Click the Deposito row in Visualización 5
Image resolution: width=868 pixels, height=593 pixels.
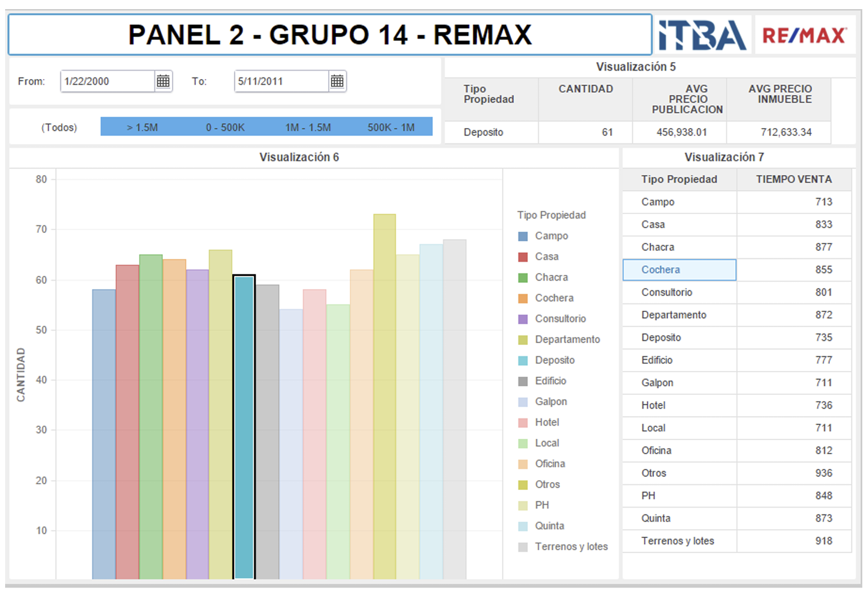click(491, 132)
